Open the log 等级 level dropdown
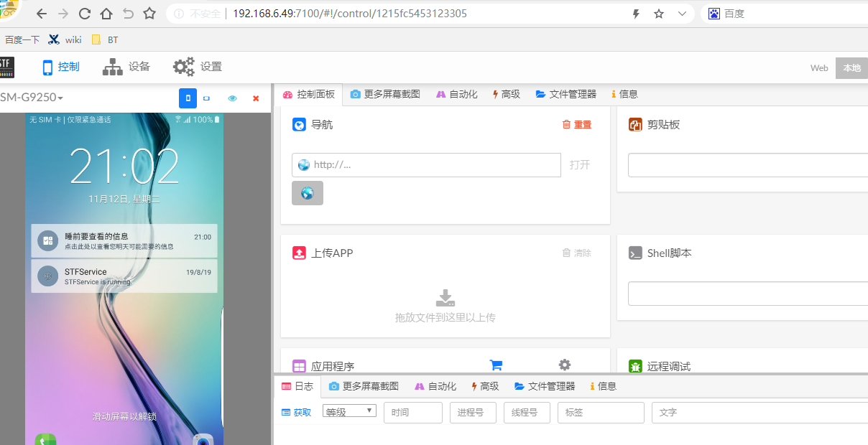868x445 pixels. click(x=349, y=411)
